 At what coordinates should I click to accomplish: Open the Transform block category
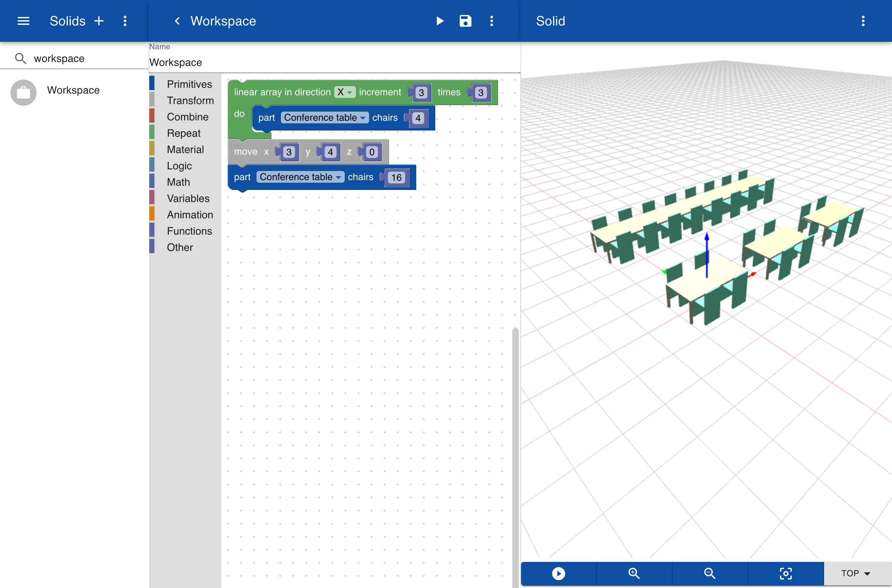coord(190,101)
